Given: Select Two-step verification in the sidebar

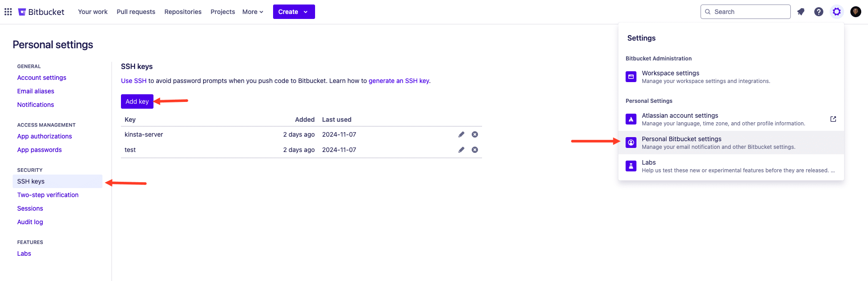Looking at the screenshot, I should point(48,194).
